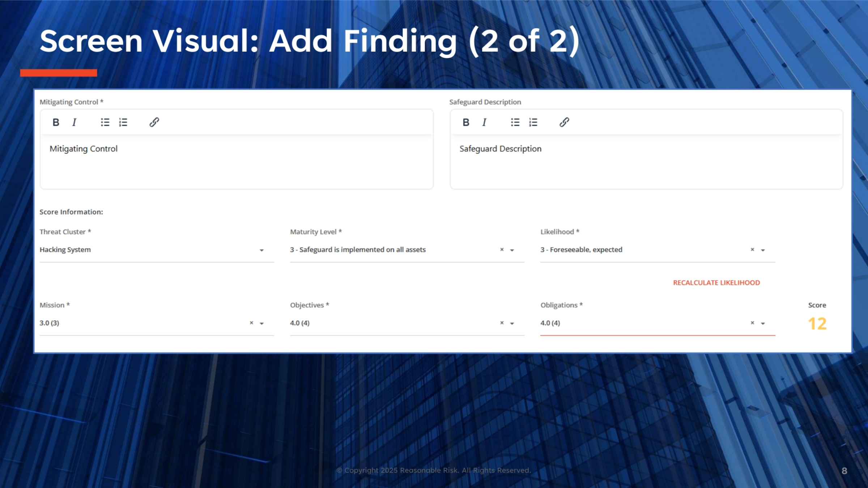Screen dimensions: 868x488
Task: Click the Obligations value 4.0 (4)
Action: click(x=550, y=323)
